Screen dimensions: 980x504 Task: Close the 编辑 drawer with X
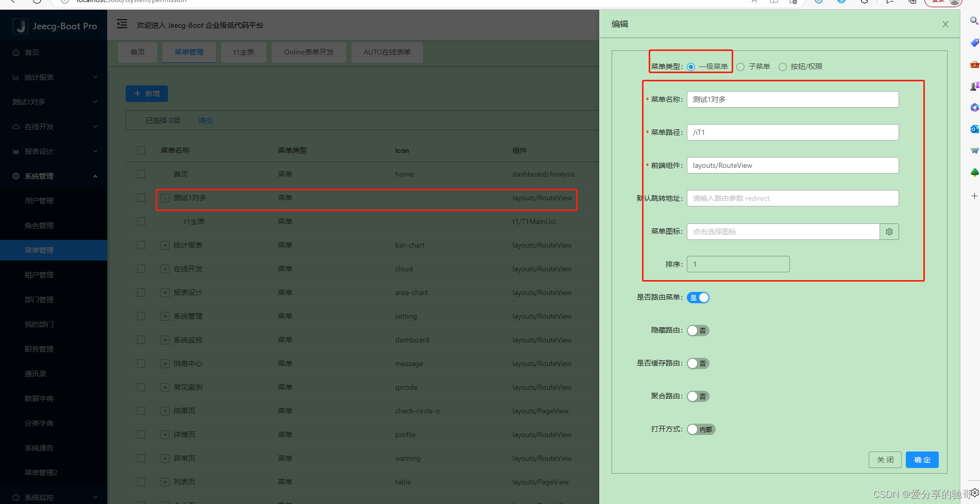945,24
